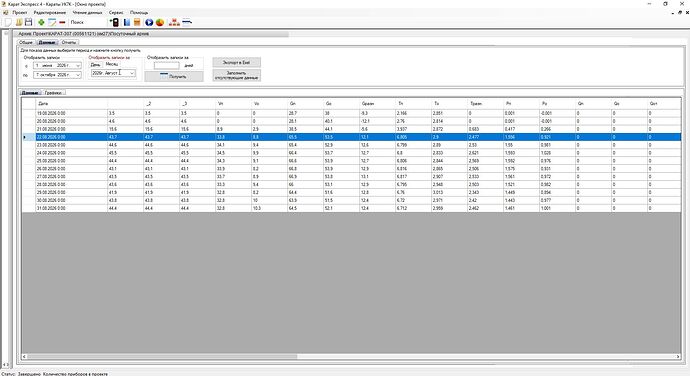
Task: Select the row dated 19.08.2026 0:00
Action: 351,113
